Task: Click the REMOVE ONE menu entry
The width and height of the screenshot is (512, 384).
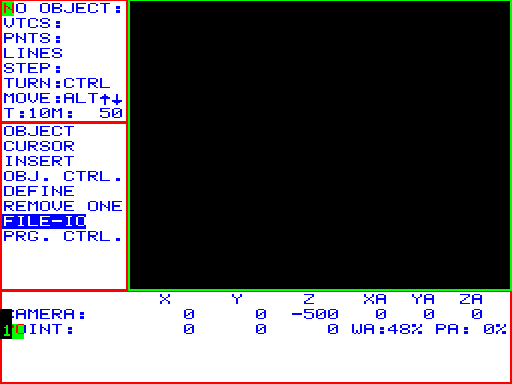Action: pos(63,206)
